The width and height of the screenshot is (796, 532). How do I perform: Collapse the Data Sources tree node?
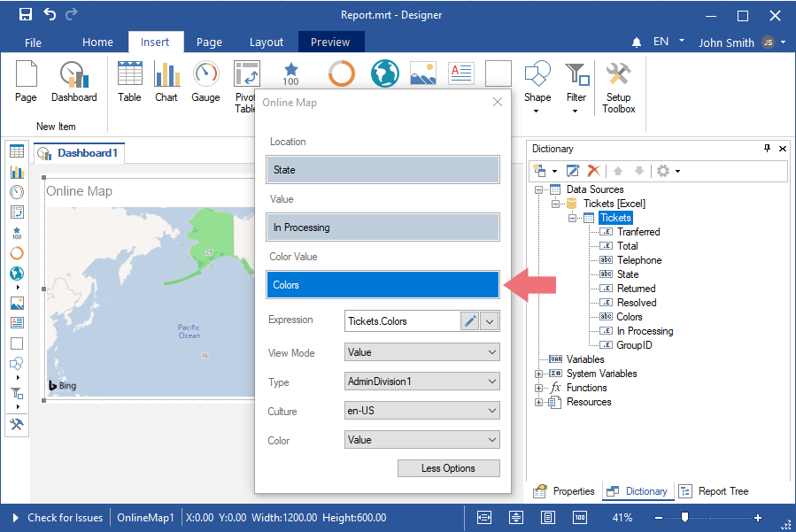click(539, 189)
